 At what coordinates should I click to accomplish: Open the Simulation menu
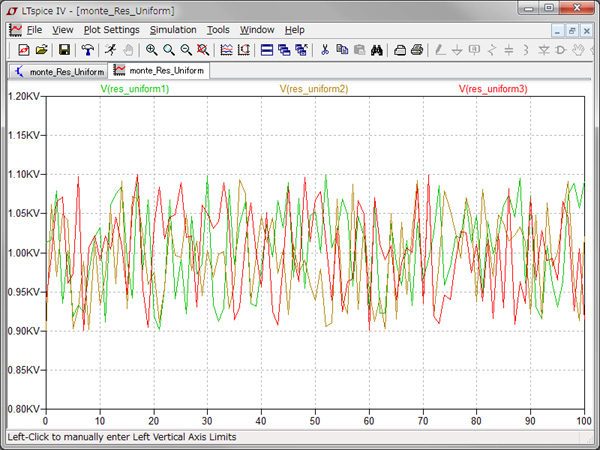(x=172, y=30)
